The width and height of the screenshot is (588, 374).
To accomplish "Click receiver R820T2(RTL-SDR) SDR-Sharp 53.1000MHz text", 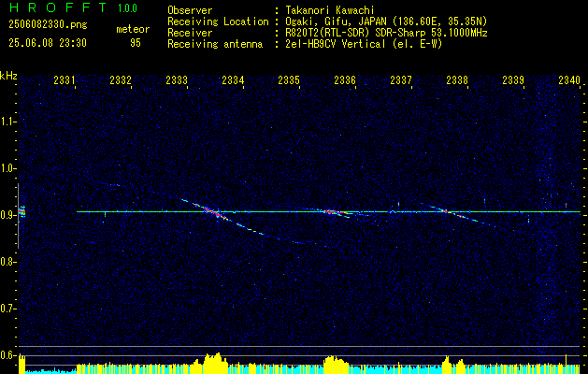I will 387,33.
